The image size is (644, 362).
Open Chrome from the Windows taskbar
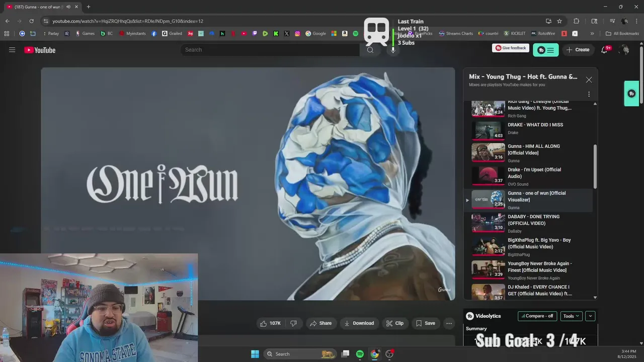pyautogui.click(x=374, y=354)
